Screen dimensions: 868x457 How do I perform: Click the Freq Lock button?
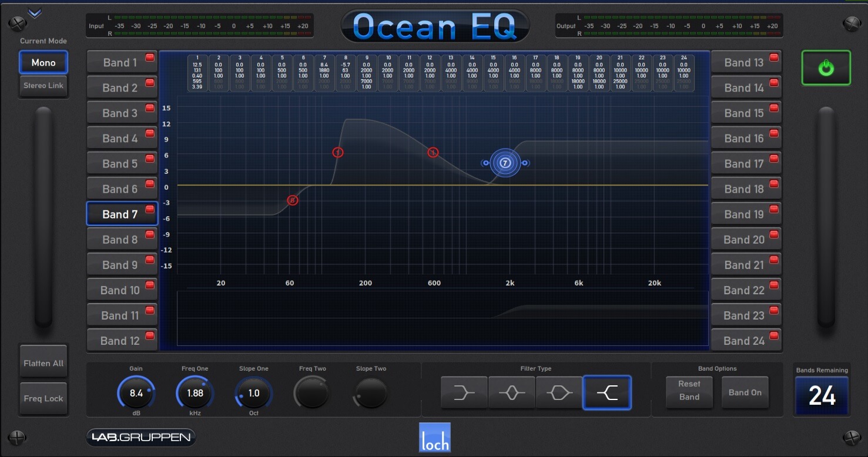pos(43,398)
